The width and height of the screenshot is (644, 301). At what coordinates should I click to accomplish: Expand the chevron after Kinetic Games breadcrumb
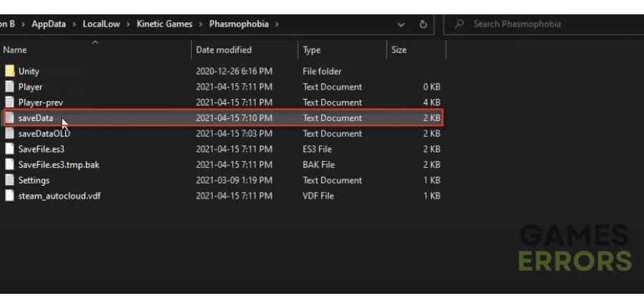pos(201,24)
